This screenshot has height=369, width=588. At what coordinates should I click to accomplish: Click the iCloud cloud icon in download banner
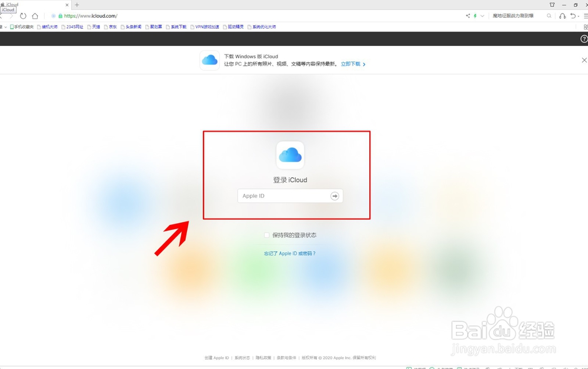210,60
